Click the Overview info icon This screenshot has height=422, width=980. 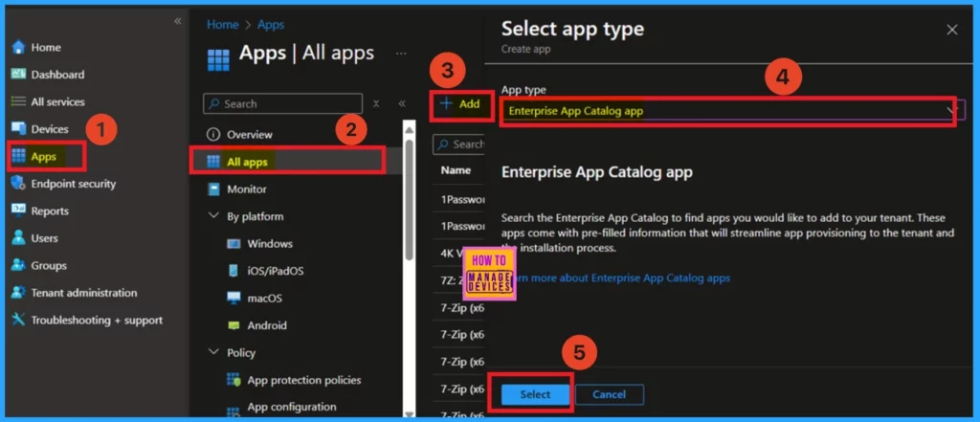click(213, 134)
